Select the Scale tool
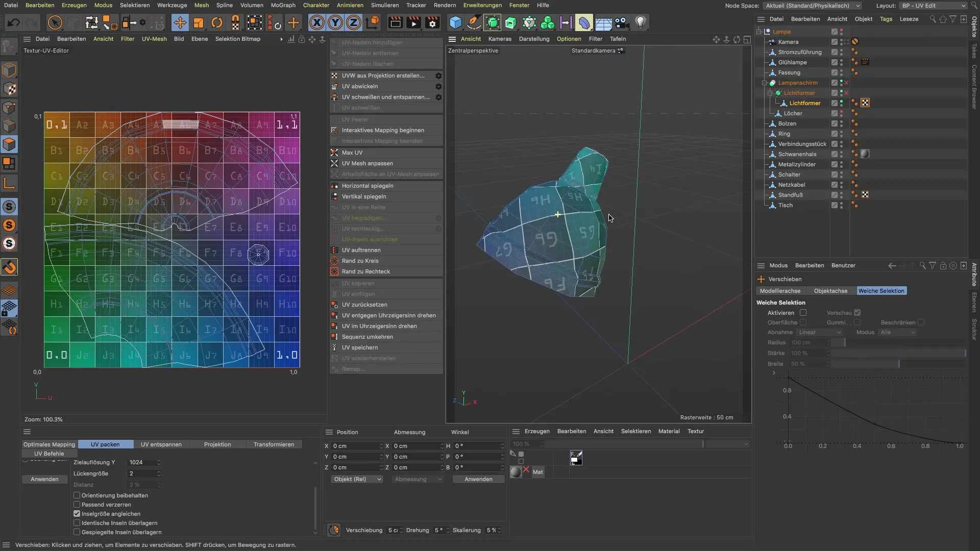The image size is (980, 551). click(x=198, y=22)
